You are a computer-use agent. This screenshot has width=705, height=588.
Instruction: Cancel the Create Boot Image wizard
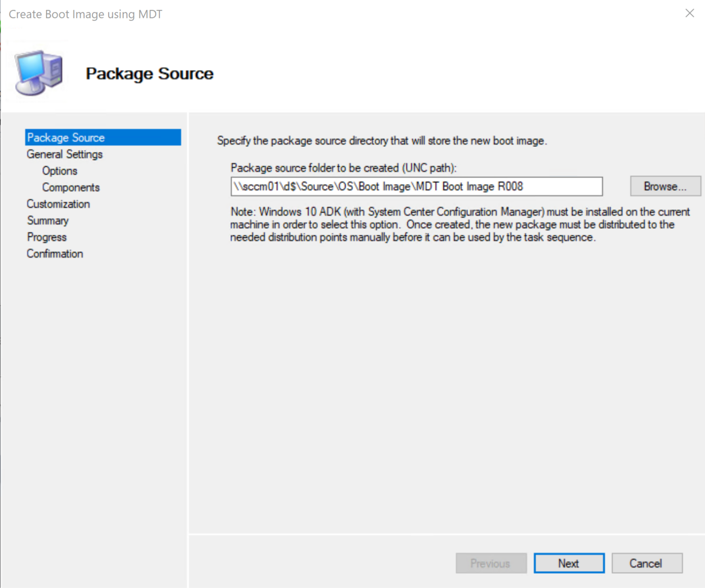coord(647,563)
